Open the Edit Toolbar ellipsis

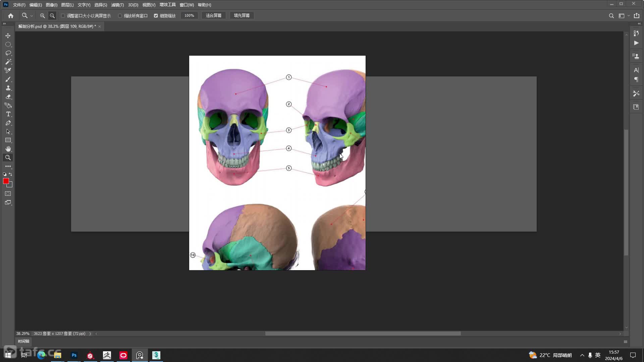pos(8,166)
